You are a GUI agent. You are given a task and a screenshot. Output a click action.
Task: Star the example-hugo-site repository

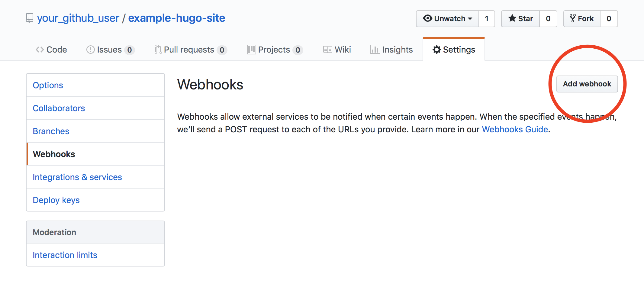[x=520, y=18]
